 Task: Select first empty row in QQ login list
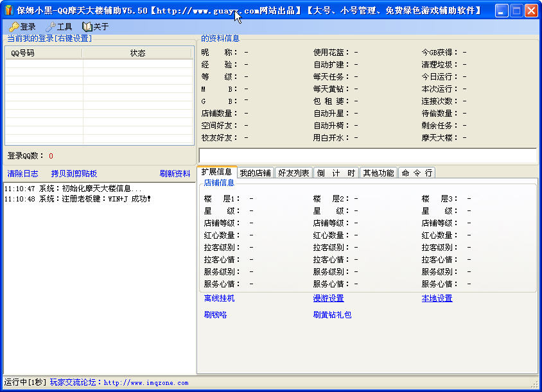(x=99, y=64)
